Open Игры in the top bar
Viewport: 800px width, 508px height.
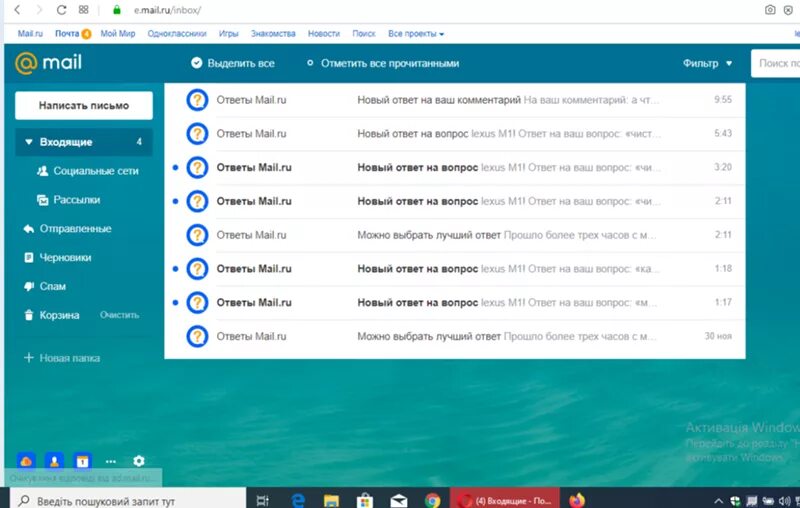pyautogui.click(x=229, y=34)
